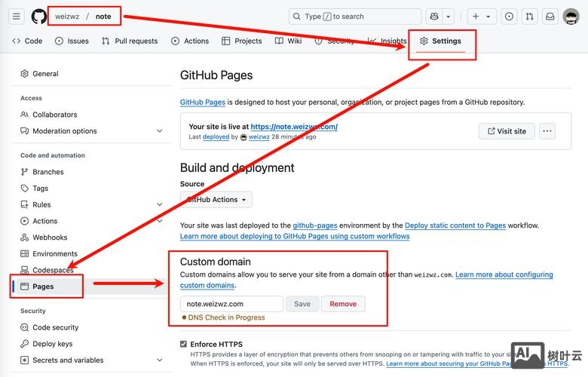Open the plus Create new dropdown

click(482, 17)
